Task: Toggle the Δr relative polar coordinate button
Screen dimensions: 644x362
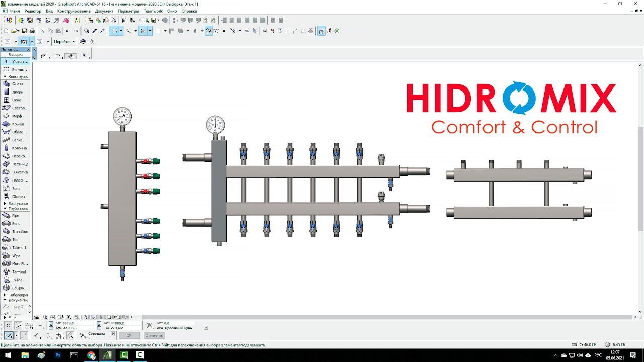Action: point(98,326)
